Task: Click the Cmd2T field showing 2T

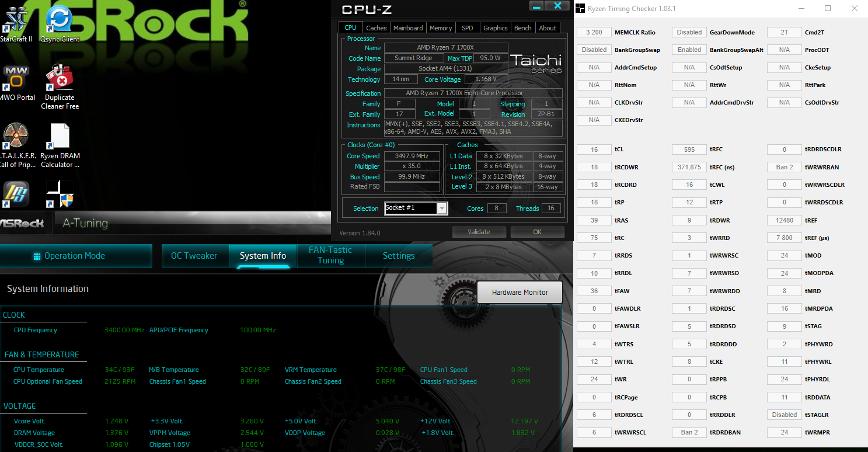Action: [785, 33]
